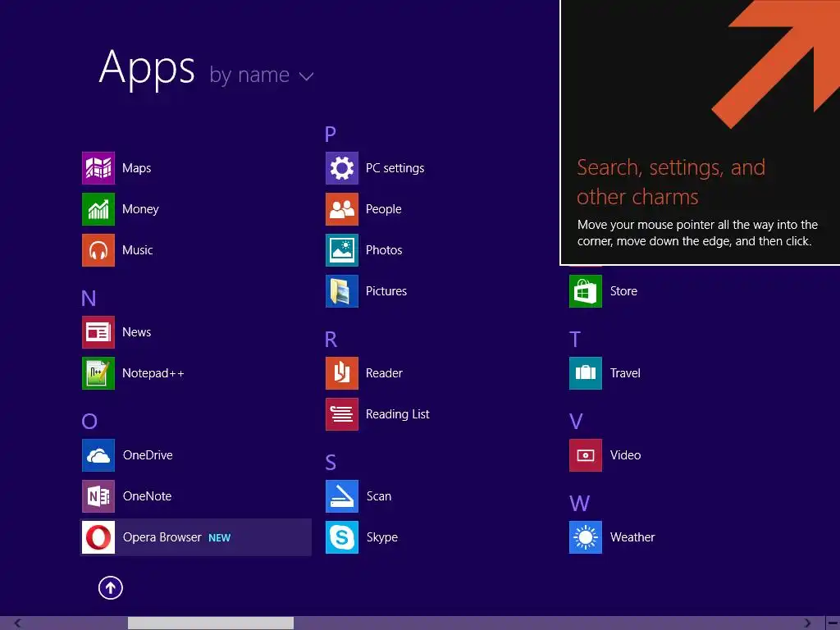
Task: Open the News app icon
Action: (x=98, y=332)
